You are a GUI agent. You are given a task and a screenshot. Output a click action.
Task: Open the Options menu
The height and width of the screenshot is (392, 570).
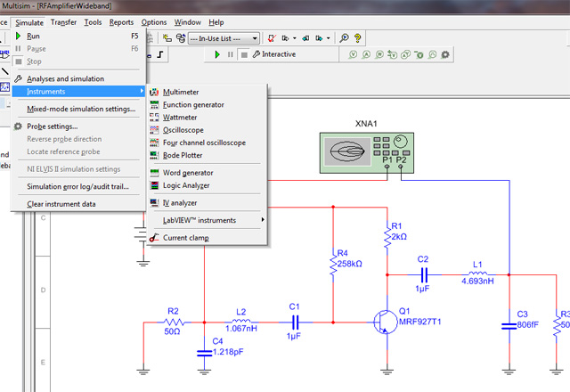click(154, 22)
